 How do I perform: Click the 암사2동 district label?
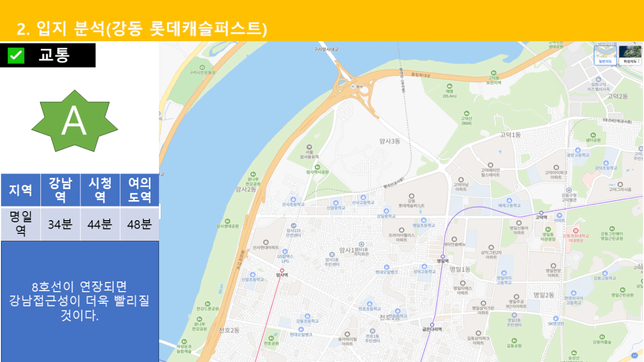pyautogui.click(x=246, y=189)
